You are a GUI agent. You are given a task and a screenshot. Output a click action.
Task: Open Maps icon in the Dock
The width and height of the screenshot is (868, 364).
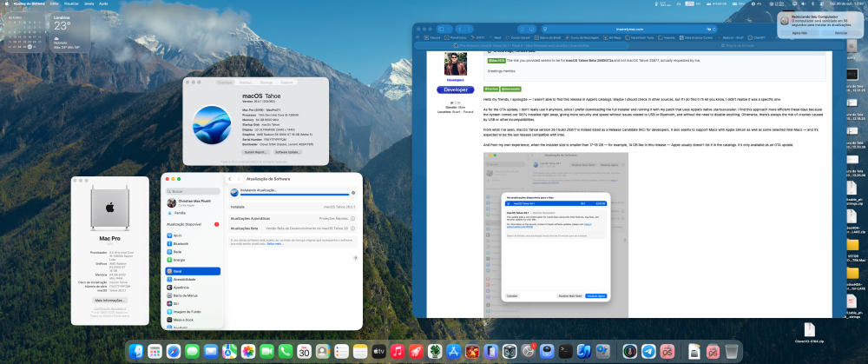click(x=229, y=351)
